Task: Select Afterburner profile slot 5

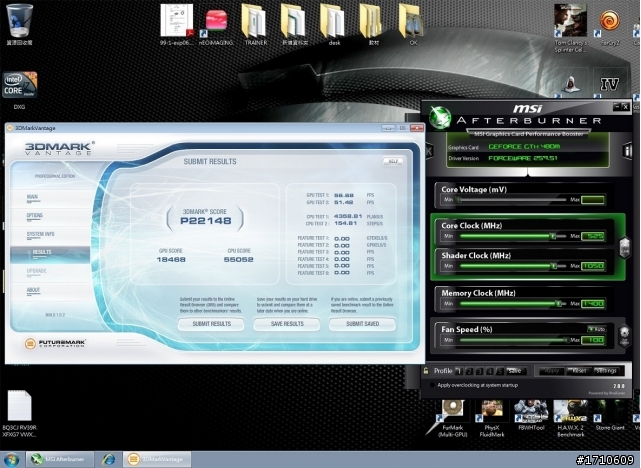Action: [x=500, y=371]
